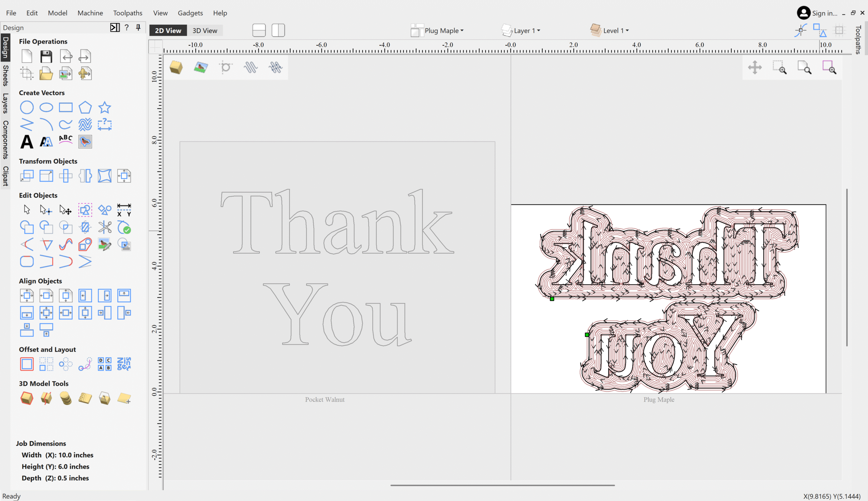
Task: Select the Node Editing tool
Action: [x=46, y=209]
